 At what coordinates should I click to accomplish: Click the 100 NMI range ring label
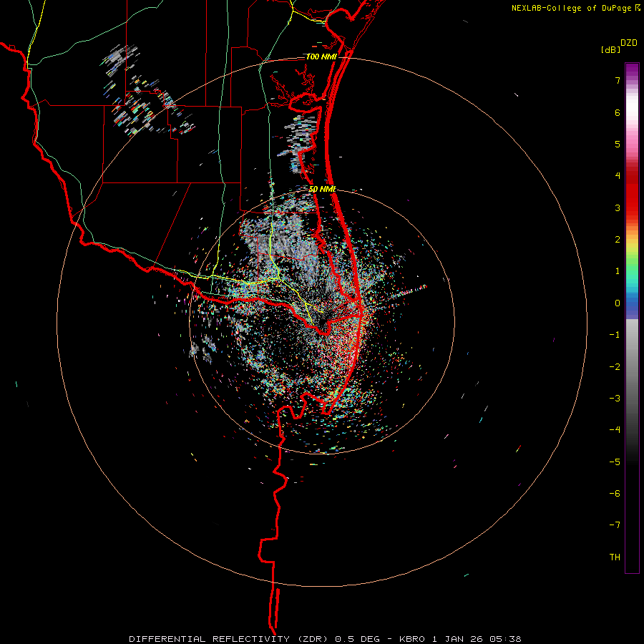coord(321,57)
